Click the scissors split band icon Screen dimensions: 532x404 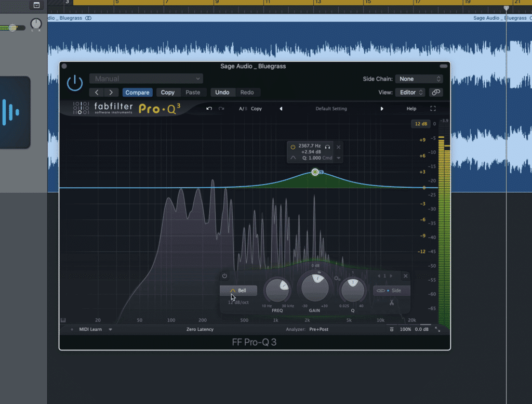[x=392, y=303]
